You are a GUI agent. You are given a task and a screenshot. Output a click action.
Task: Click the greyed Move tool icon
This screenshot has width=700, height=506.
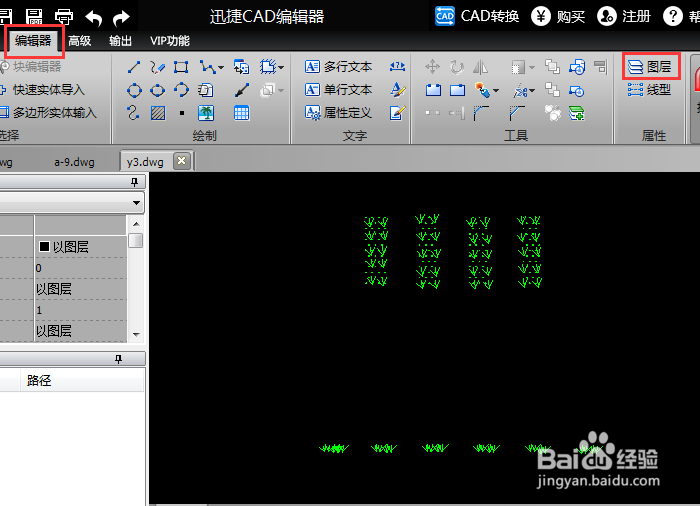432,67
